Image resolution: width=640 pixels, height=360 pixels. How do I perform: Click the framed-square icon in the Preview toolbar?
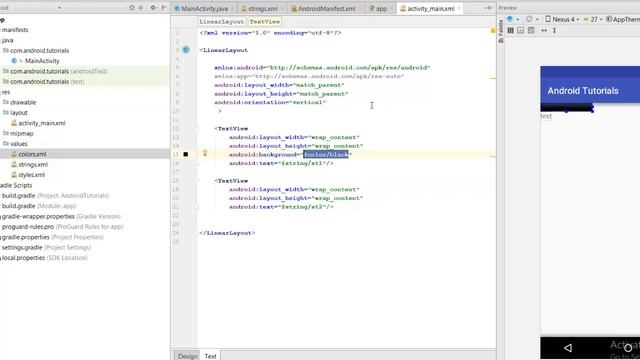pos(520,31)
